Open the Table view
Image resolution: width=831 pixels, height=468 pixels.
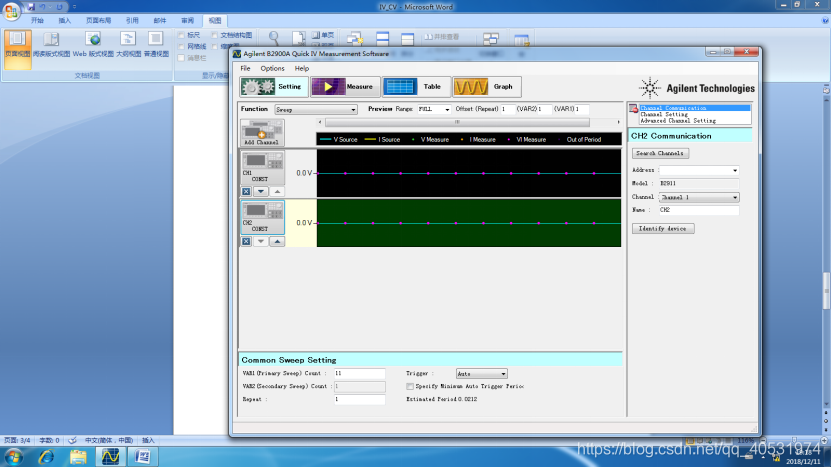(416, 86)
